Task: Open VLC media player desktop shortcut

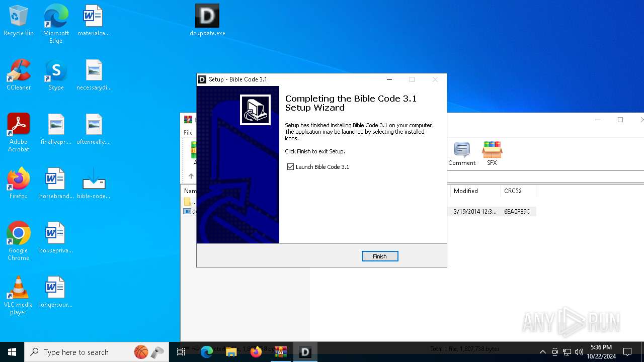Action: (x=19, y=295)
